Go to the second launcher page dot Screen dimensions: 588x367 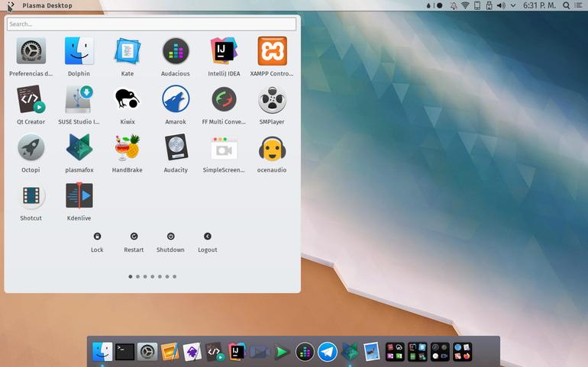tap(137, 277)
